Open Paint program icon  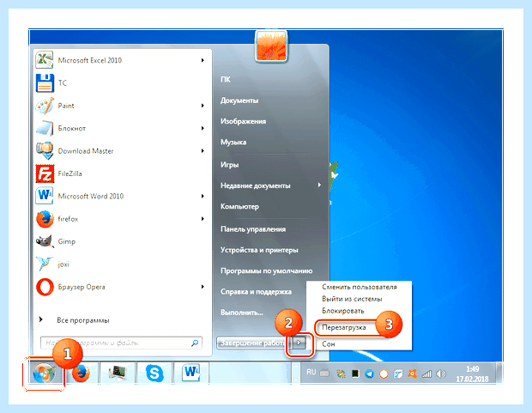pyautogui.click(x=45, y=106)
